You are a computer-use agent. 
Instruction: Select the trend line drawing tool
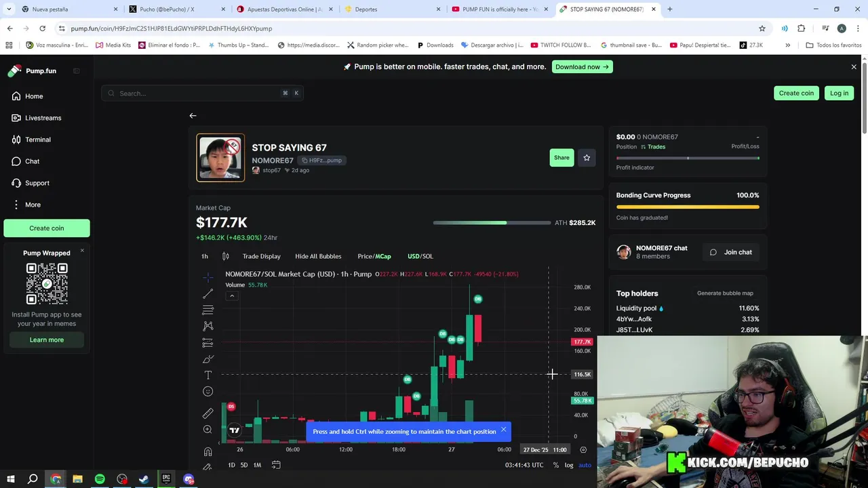[208, 293]
